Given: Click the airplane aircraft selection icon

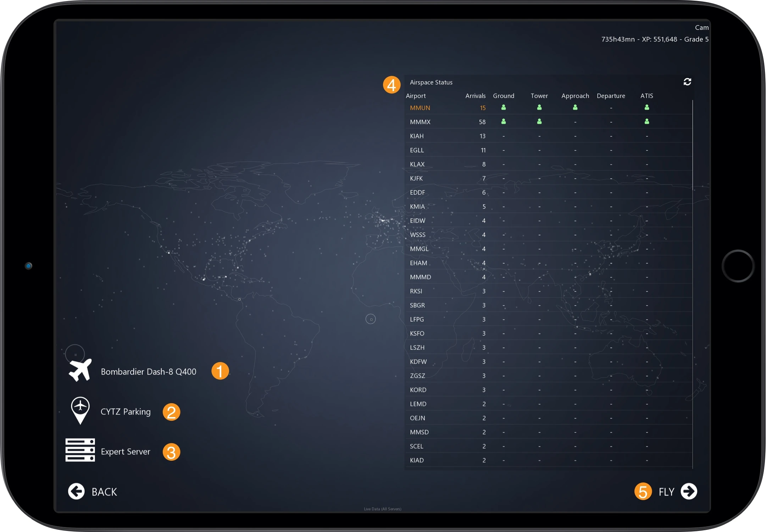Looking at the screenshot, I should click(80, 371).
